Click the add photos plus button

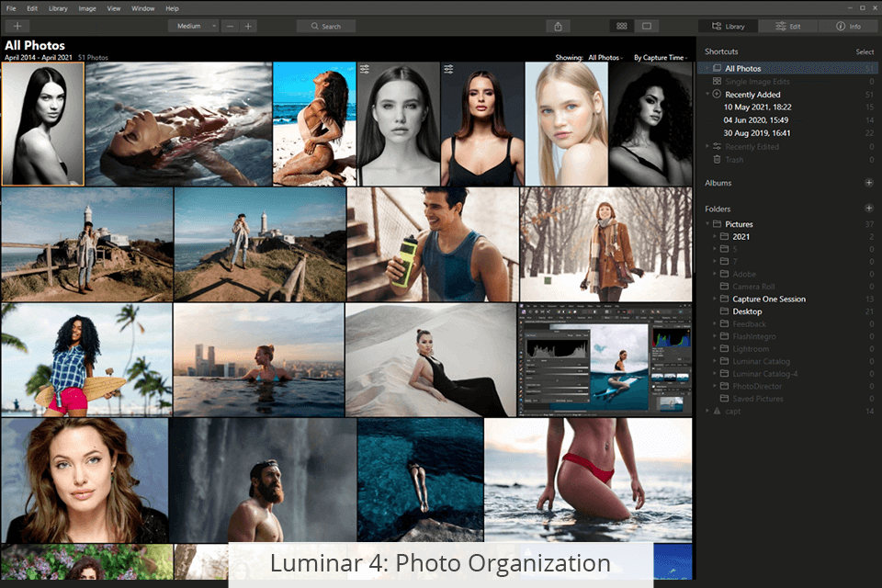coord(17,26)
